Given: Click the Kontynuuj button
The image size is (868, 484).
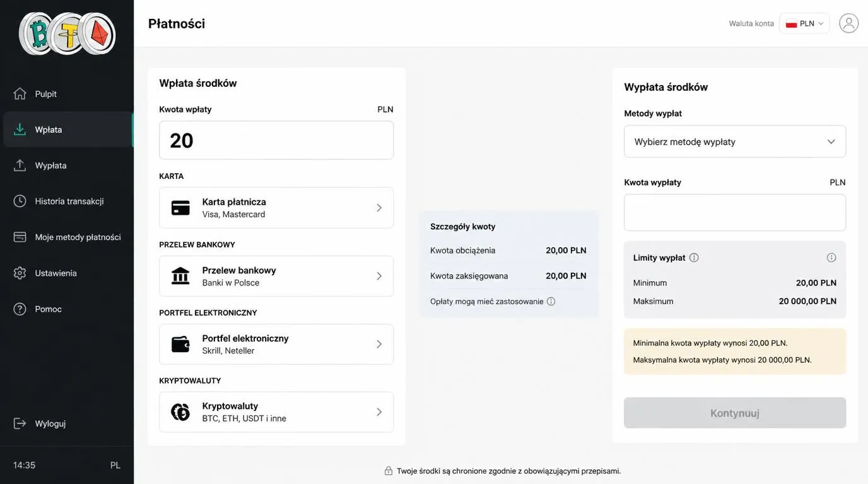Looking at the screenshot, I should click(735, 413).
